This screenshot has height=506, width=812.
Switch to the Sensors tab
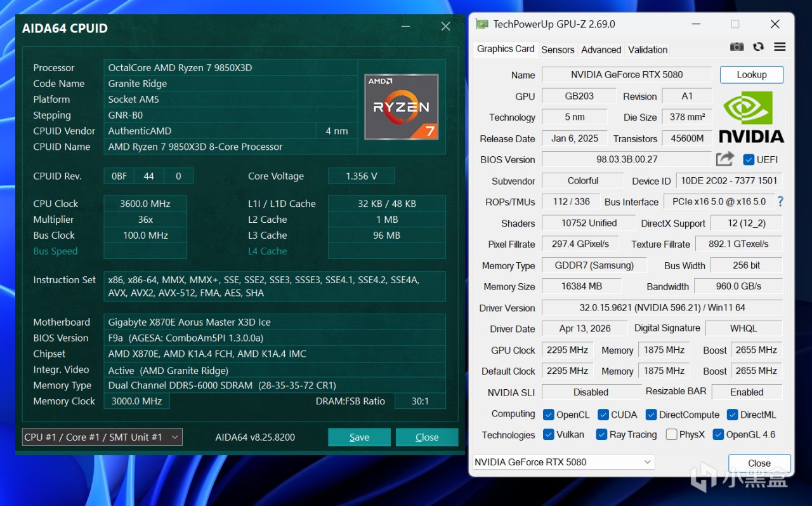[x=558, y=50]
